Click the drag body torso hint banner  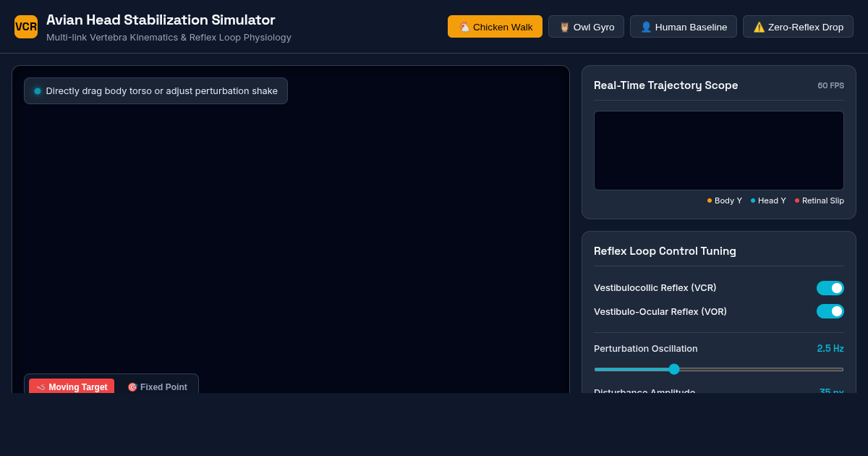[156, 91]
